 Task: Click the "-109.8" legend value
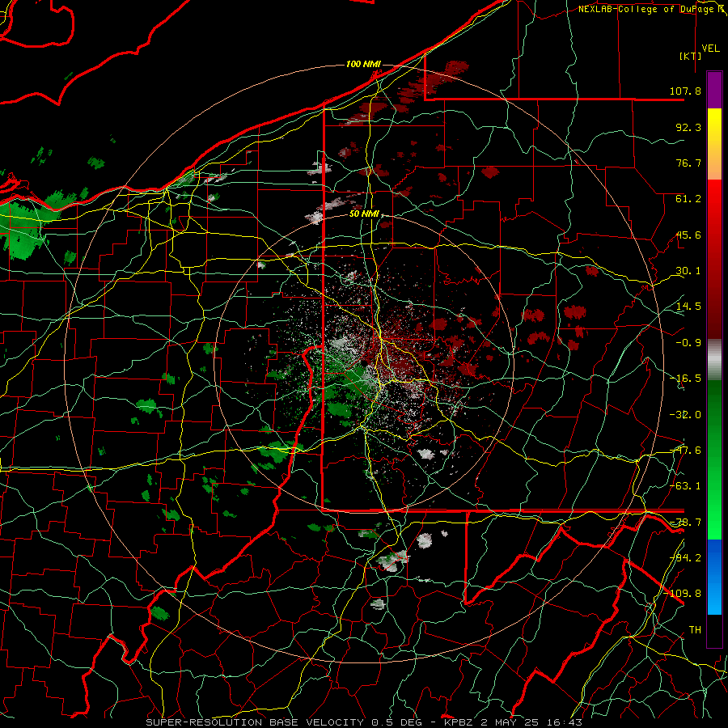coord(683,594)
